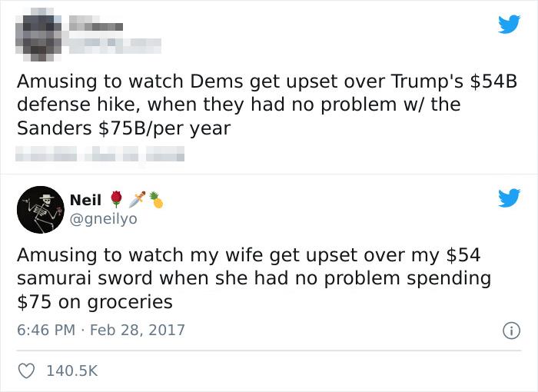538x392 pixels.
Task: Open the blurred timestamp under the first tweet
Action: (100, 156)
